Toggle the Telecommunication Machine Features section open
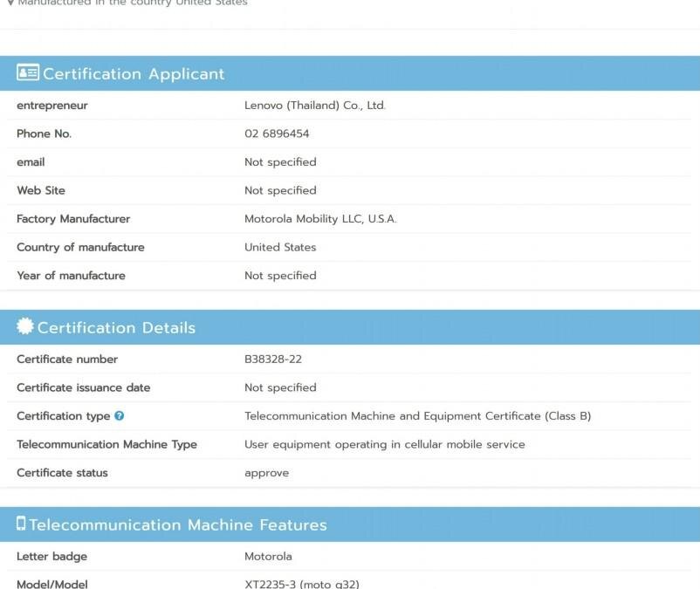The width and height of the screenshot is (700, 589). [x=349, y=524]
